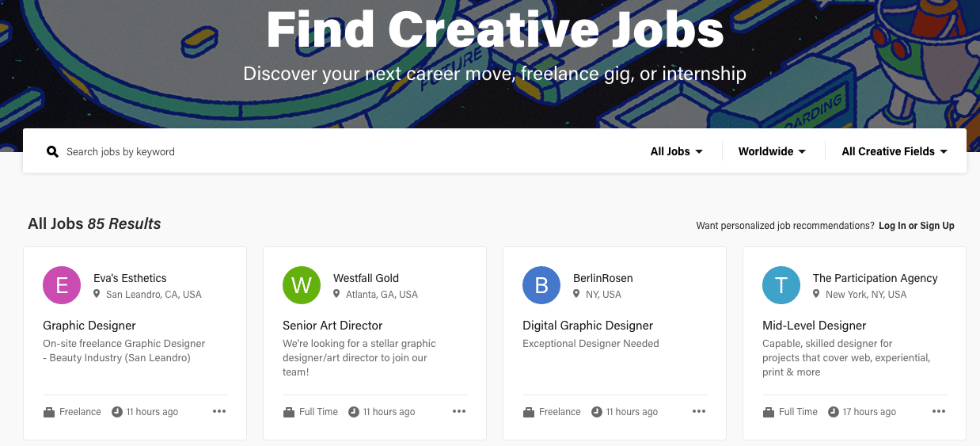
Task: Open the three-dots menu on BerlinRosen card
Action: [699, 411]
